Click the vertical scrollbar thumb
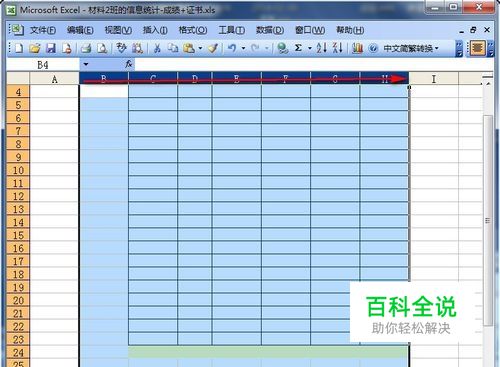Viewport: 500px width, 367px height. pyautogui.click(x=488, y=220)
